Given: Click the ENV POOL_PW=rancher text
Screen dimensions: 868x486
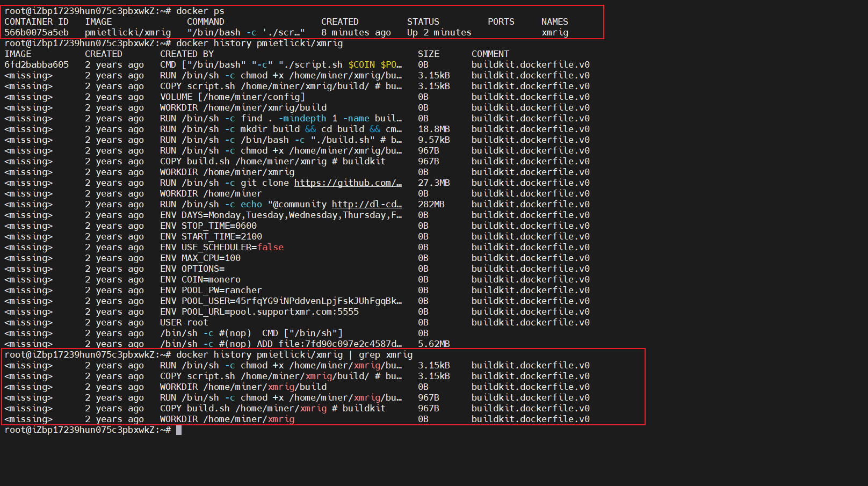Looking at the screenshot, I should coord(211,290).
